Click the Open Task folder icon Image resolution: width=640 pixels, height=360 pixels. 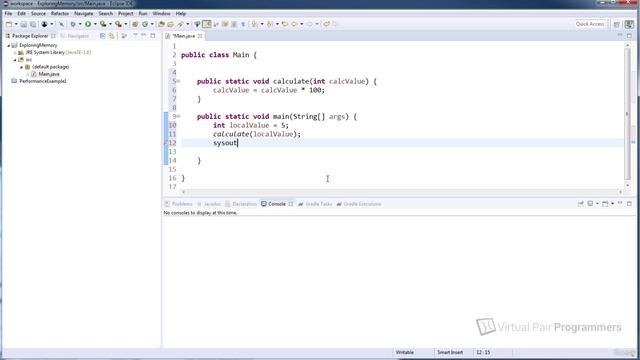tap(170, 24)
